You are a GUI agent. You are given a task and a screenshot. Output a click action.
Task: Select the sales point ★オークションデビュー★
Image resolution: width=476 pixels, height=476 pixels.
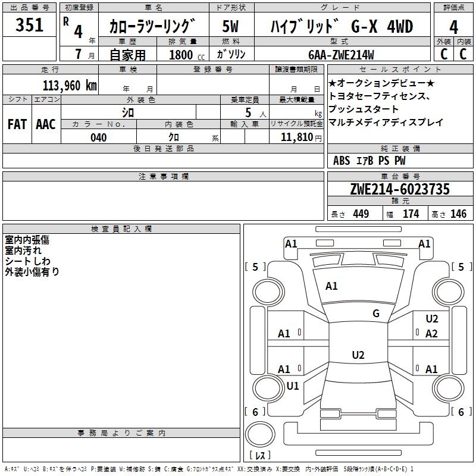point(381,83)
